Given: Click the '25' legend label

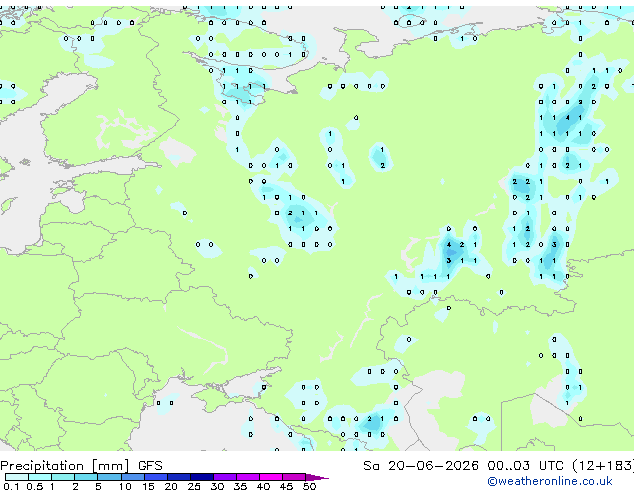Looking at the screenshot, I should 194,486.
